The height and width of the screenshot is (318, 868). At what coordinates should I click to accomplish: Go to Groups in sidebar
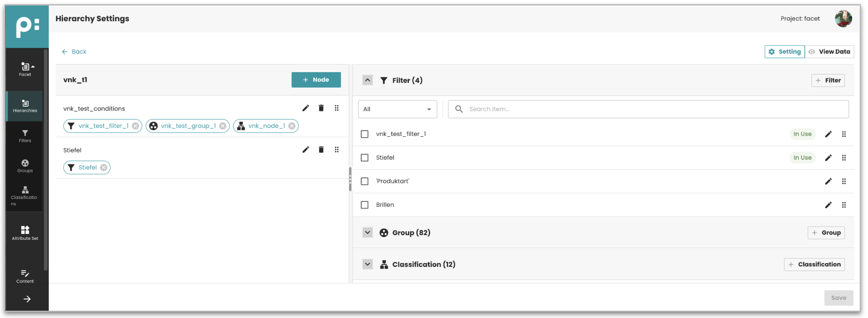(x=25, y=166)
